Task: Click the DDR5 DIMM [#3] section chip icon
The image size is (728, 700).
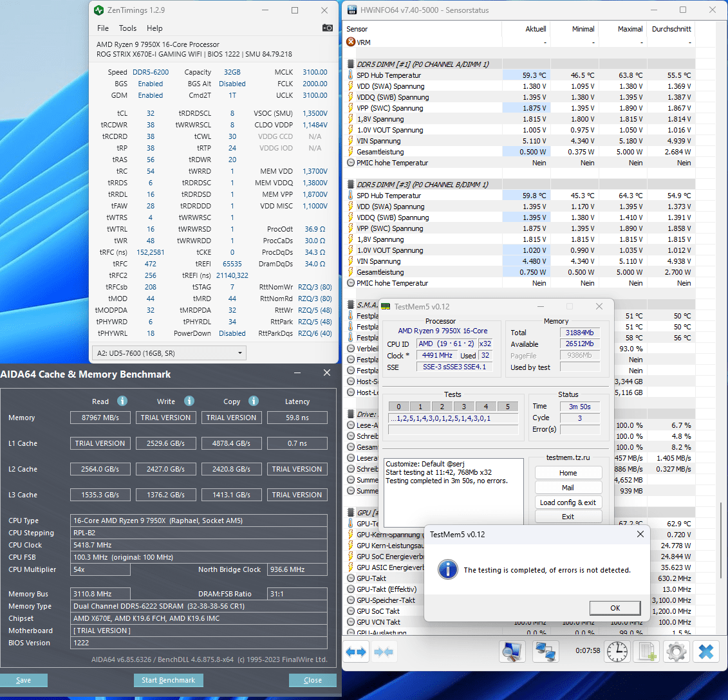Action: click(351, 184)
